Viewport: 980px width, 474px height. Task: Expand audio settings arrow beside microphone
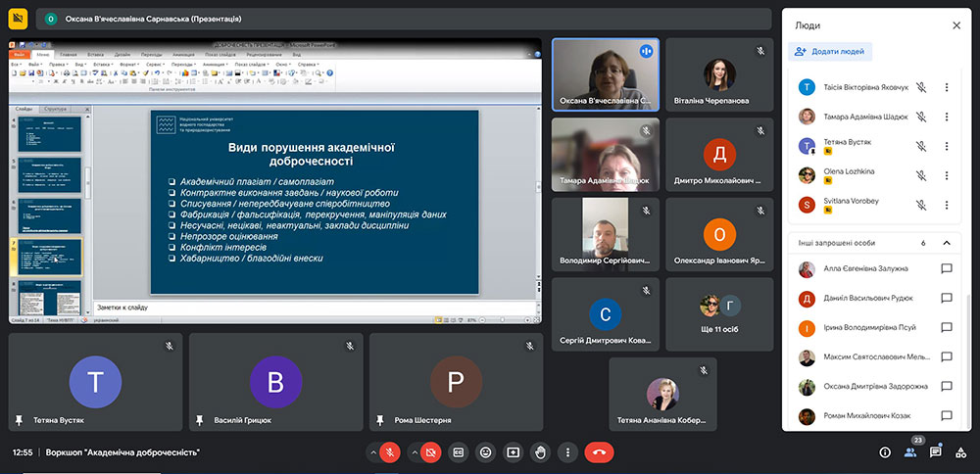(x=372, y=452)
